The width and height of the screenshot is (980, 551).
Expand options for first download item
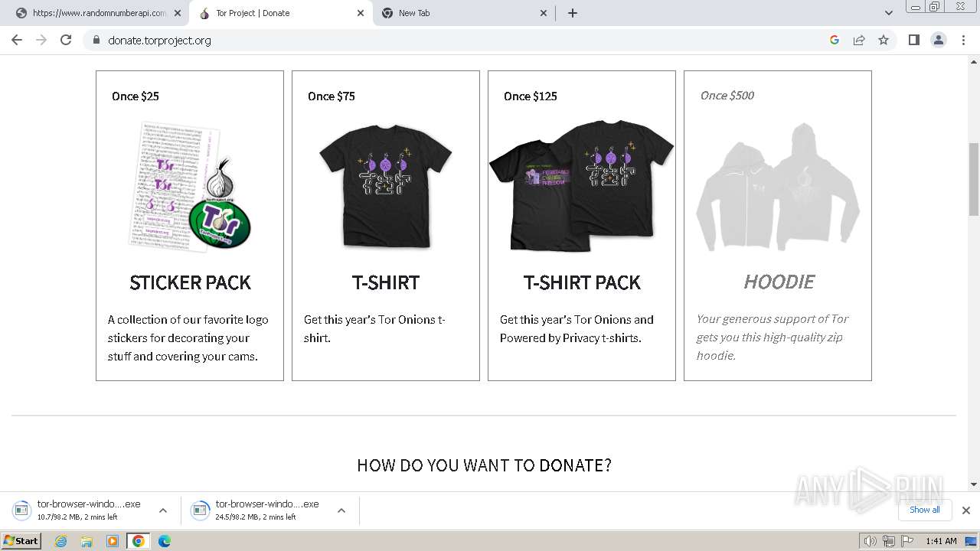(163, 510)
